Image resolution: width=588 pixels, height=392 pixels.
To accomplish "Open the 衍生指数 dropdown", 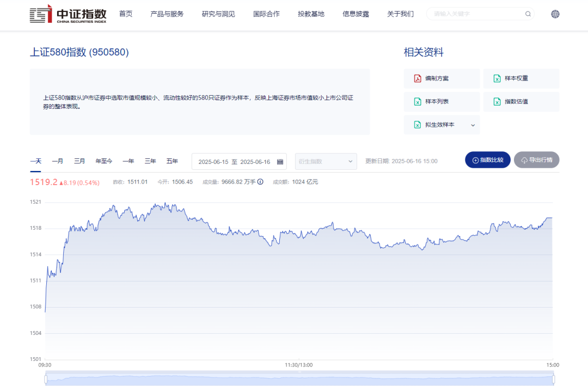I will pos(326,161).
